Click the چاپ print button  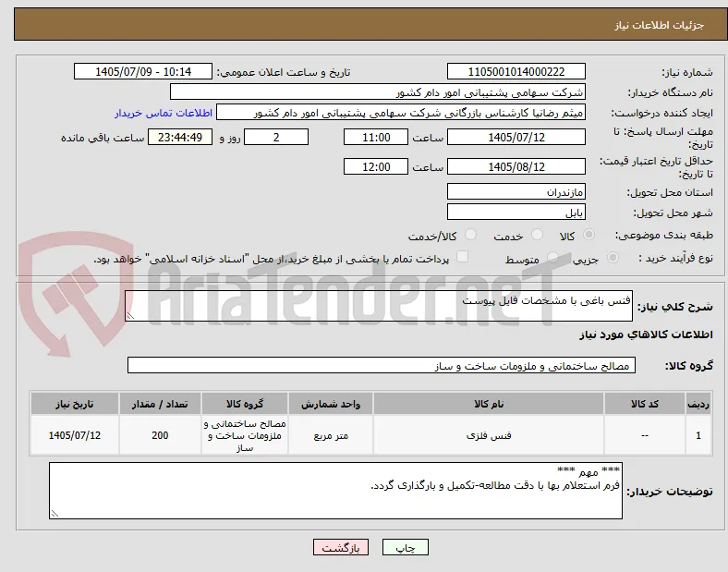tap(406, 547)
